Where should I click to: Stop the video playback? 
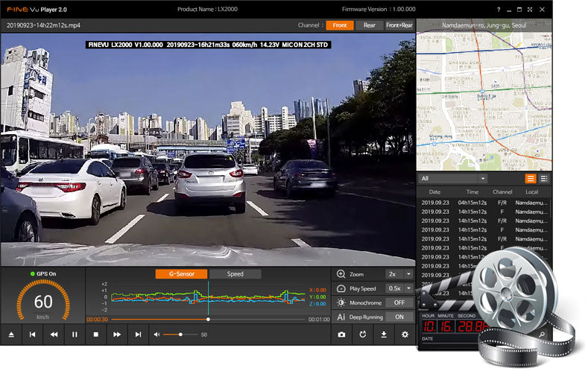coord(96,334)
